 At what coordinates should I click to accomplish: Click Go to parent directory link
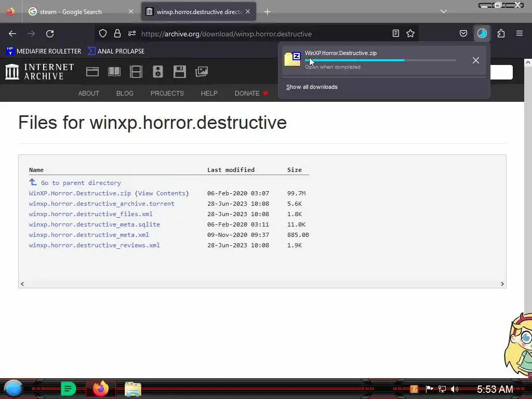pyautogui.click(x=81, y=183)
